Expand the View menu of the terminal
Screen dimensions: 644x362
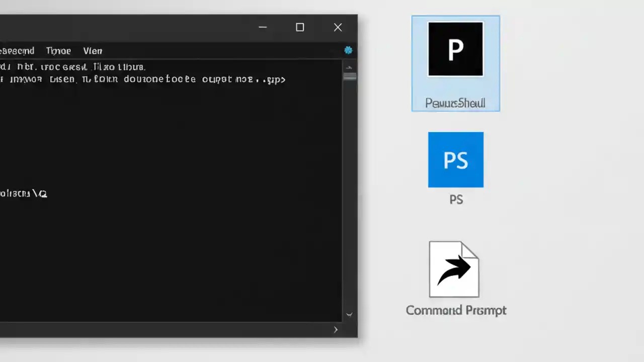[93, 50]
